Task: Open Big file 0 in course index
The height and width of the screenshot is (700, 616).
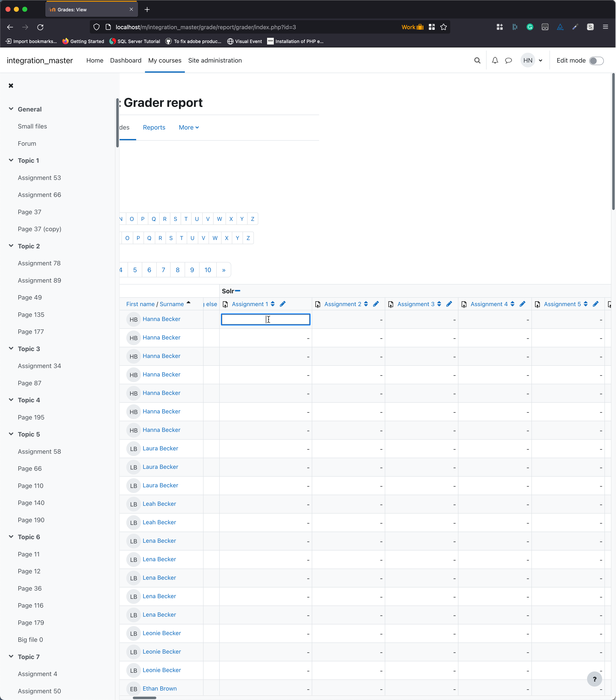Action: [30, 640]
